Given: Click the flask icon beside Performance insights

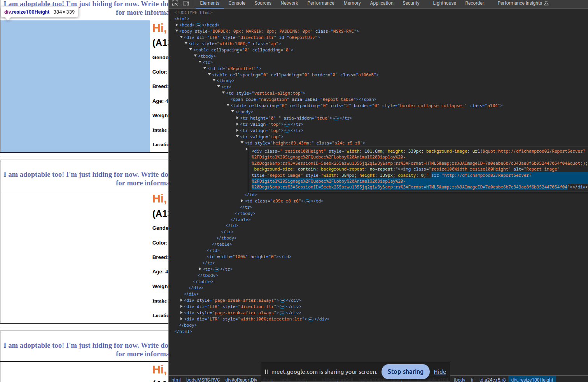Looking at the screenshot, I should pos(546,3).
